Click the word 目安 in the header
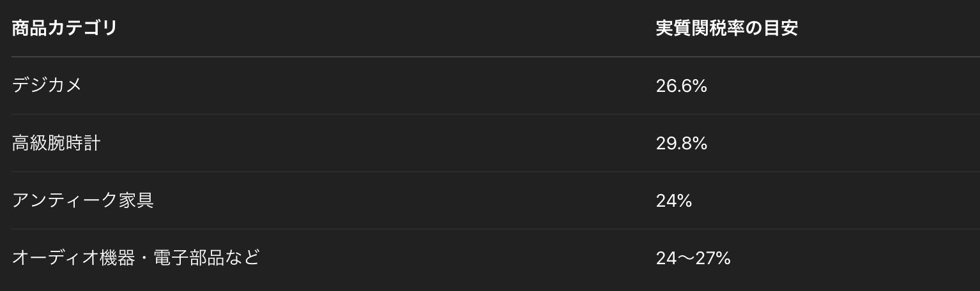 coord(781,29)
